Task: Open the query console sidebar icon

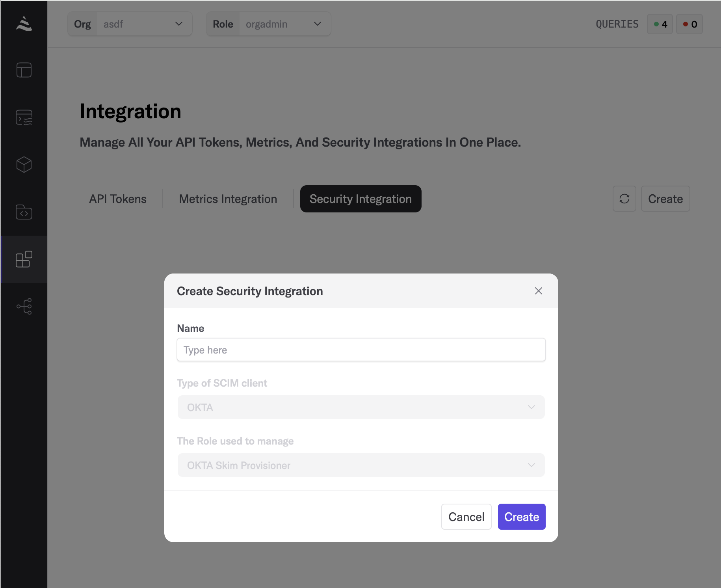Action: point(24,117)
